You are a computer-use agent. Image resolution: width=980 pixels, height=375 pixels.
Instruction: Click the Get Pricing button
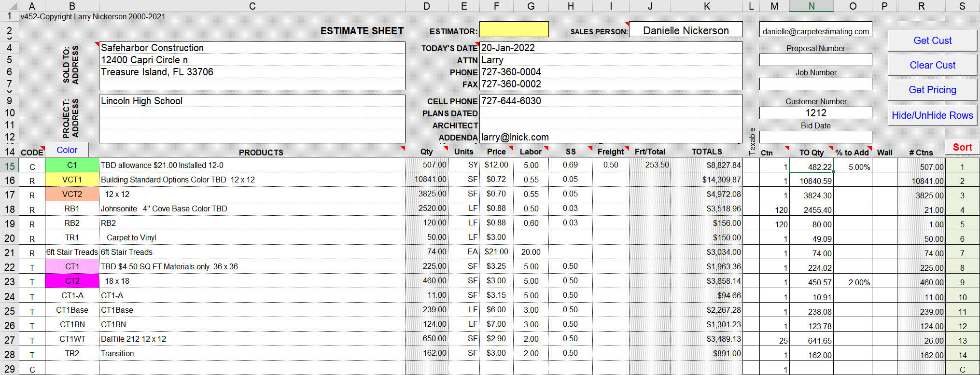(932, 90)
